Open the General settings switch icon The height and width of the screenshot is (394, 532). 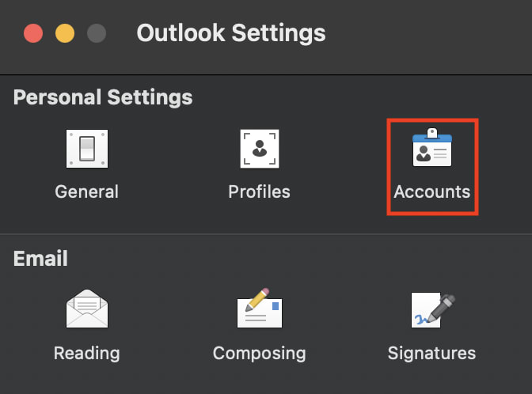click(87, 149)
